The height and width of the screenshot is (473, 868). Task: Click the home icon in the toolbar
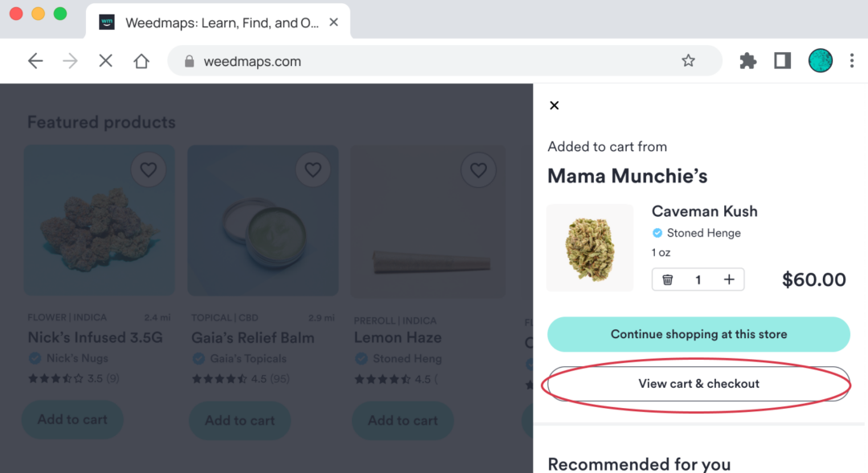coord(141,60)
